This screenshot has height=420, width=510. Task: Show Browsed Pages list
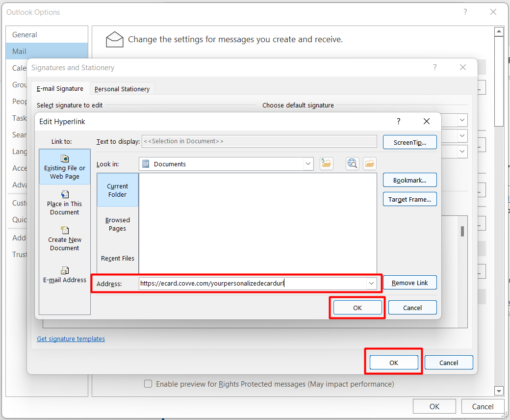coord(117,224)
